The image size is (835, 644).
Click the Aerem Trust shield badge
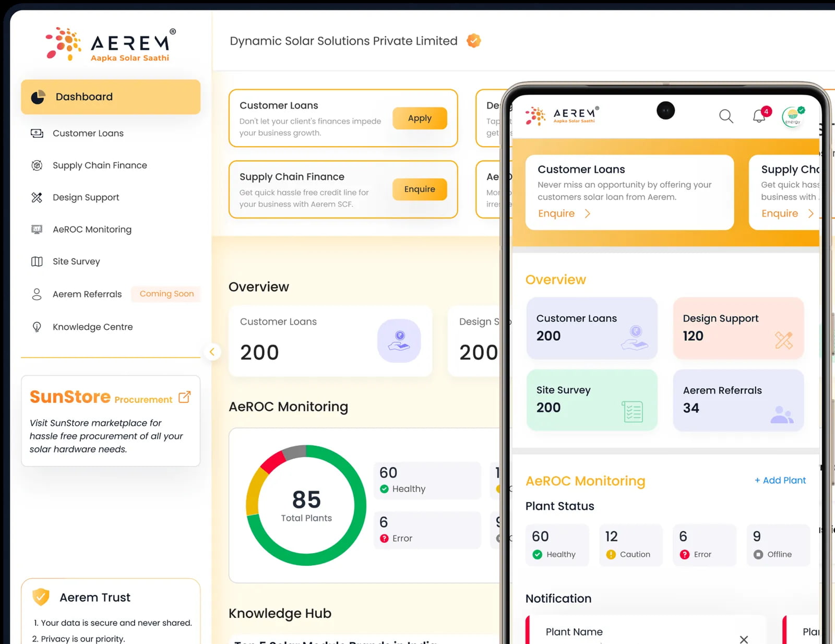point(41,597)
